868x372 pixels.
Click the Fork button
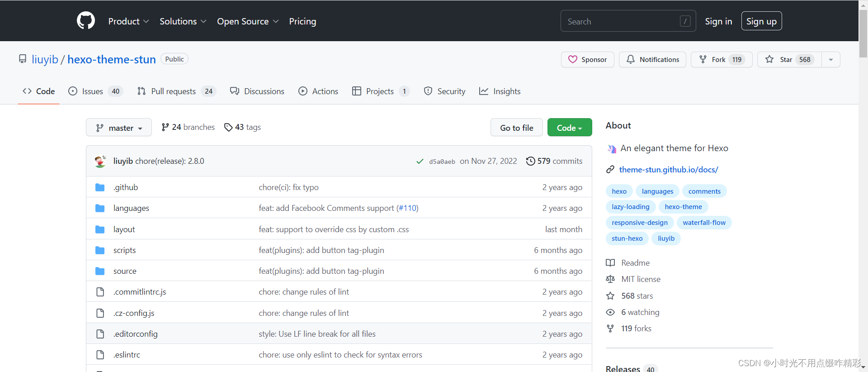pyautogui.click(x=722, y=60)
